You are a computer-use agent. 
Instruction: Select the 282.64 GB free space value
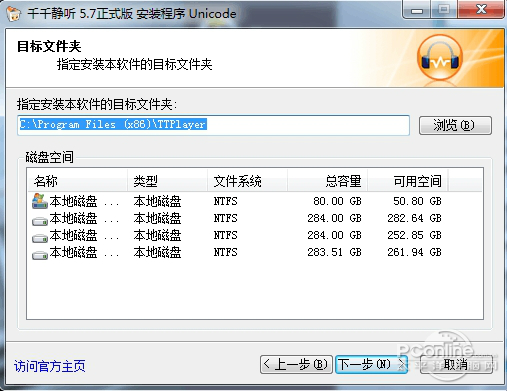pyautogui.click(x=414, y=218)
